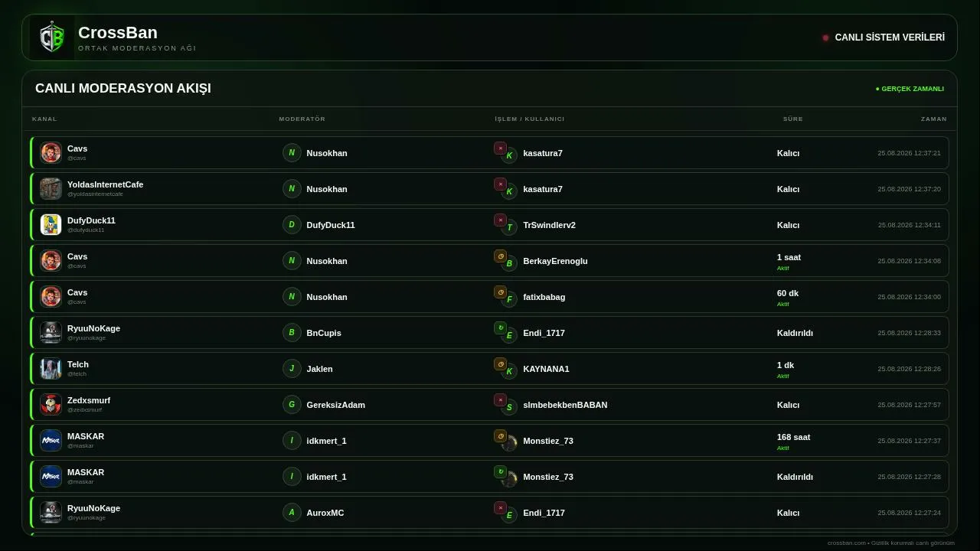980x551 pixels.
Task: Open user slmbebekbenBABAN
Action: pos(565,405)
